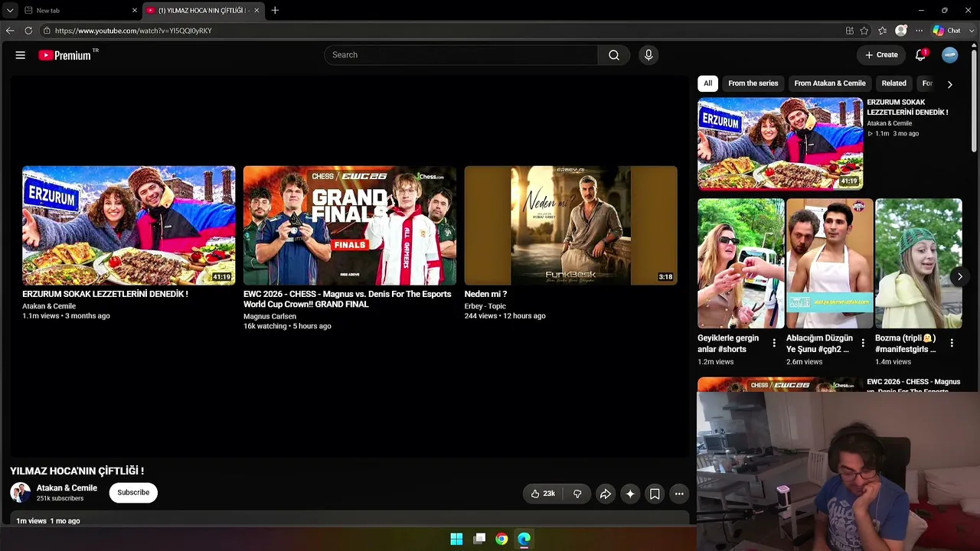Click the YouTube search input field
980x551 pixels.
click(461, 55)
